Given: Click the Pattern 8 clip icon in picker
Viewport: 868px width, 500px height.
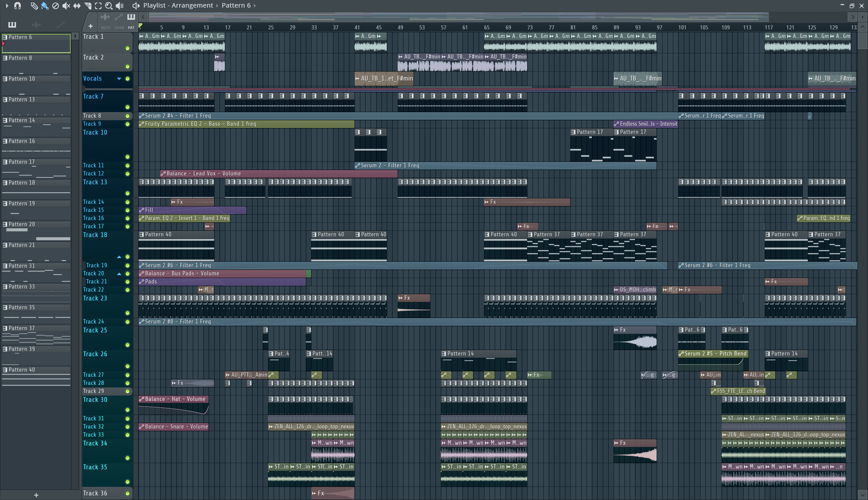Looking at the screenshot, I should point(5,58).
